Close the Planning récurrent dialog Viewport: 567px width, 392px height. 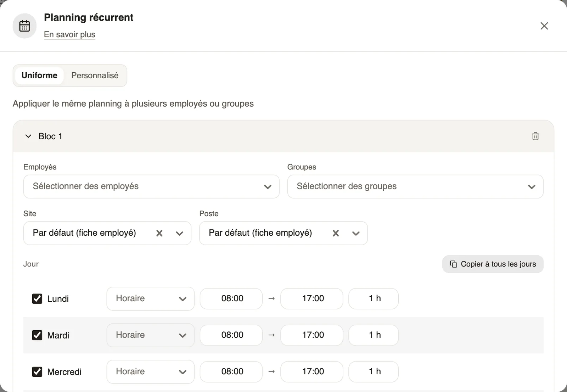[x=544, y=26]
